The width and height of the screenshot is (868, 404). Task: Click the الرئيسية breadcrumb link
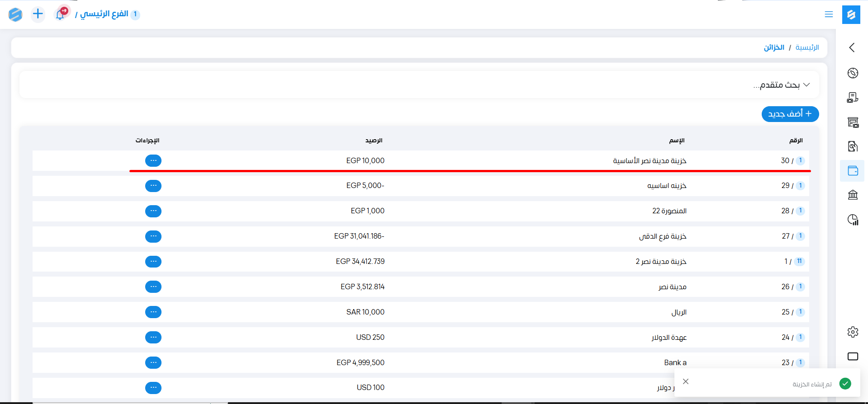[807, 47]
